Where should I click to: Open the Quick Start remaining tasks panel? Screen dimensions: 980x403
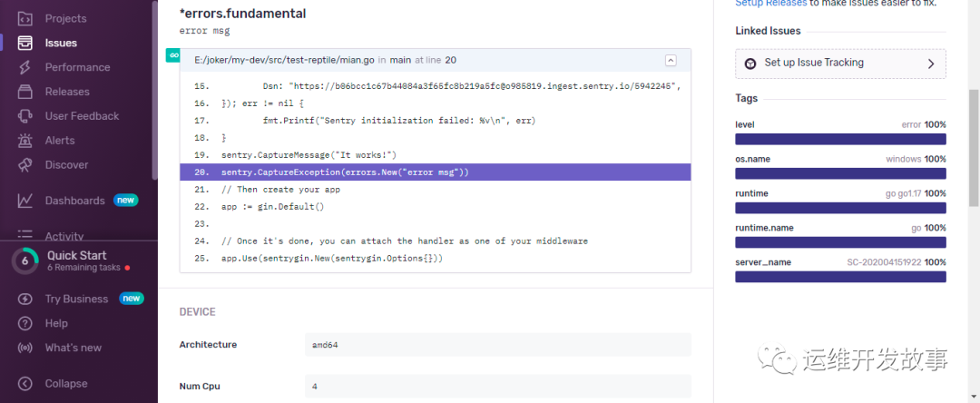click(x=76, y=260)
